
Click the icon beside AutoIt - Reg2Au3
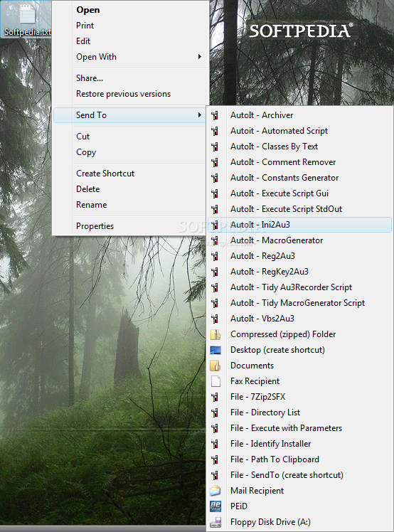pyautogui.click(x=215, y=256)
